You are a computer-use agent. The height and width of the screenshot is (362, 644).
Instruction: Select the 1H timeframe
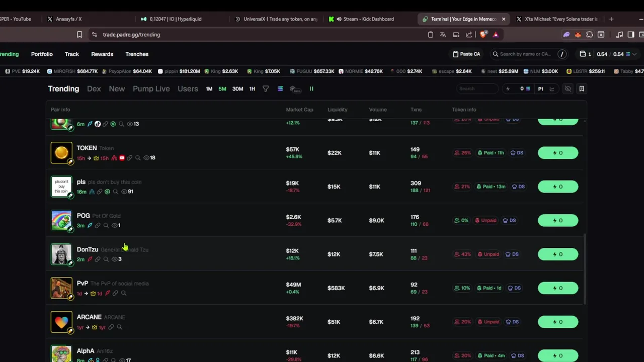(x=252, y=89)
